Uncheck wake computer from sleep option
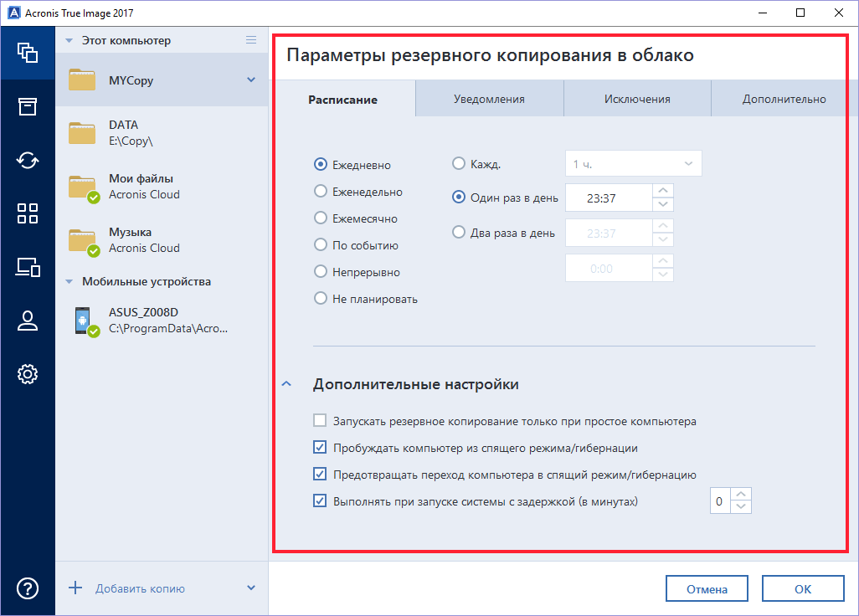 tap(320, 448)
